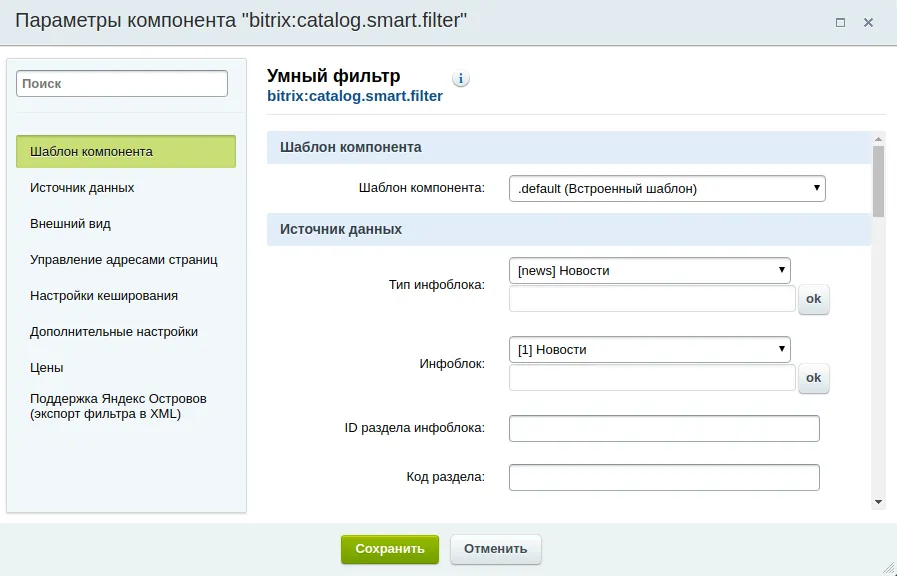Open the Шаблон компонента dropdown
Screen dimensions: 897x576
(667, 187)
